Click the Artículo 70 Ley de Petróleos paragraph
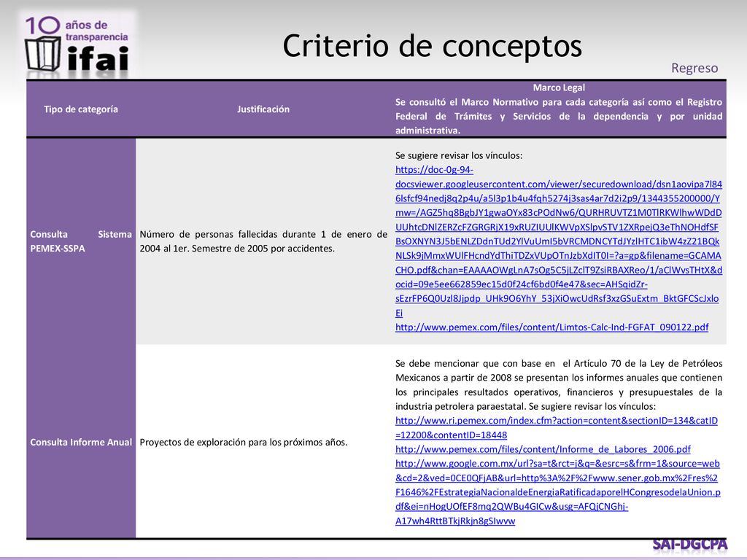 (559, 385)
